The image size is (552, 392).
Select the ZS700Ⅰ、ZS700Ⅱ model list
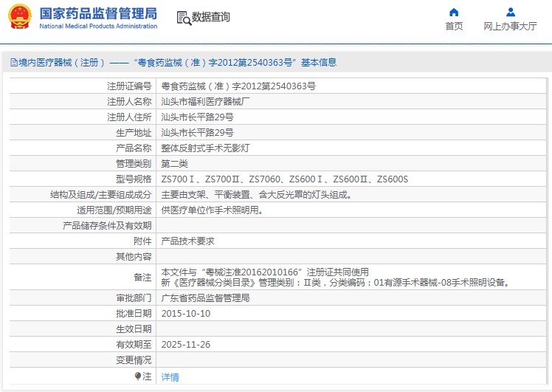click(284, 179)
